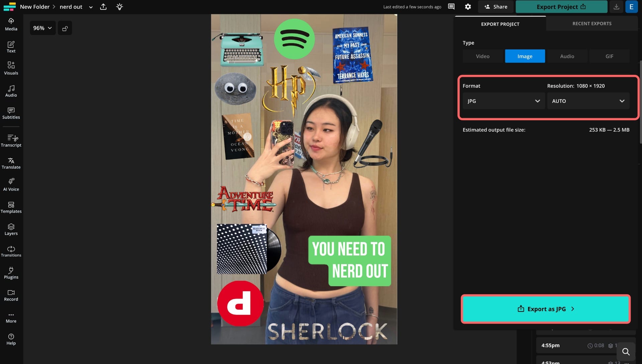Image resolution: width=642 pixels, height=364 pixels.
Task: Open the AI Voice tool
Action: click(11, 185)
